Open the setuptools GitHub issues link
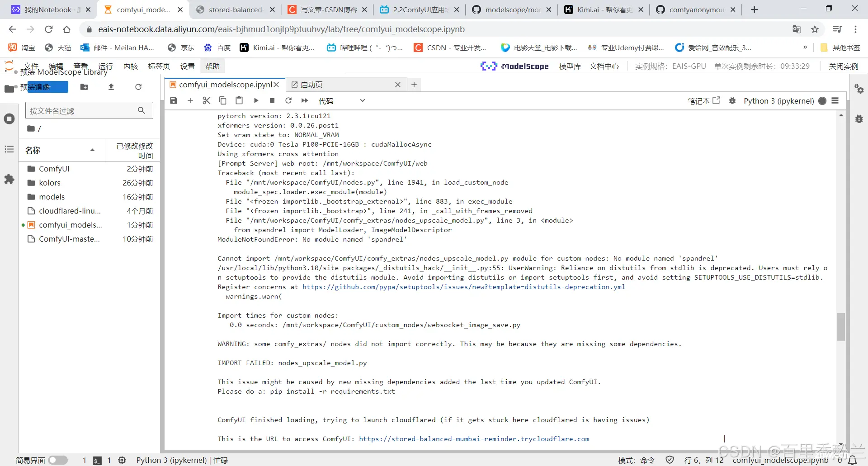This screenshot has width=868, height=466. 463,287
